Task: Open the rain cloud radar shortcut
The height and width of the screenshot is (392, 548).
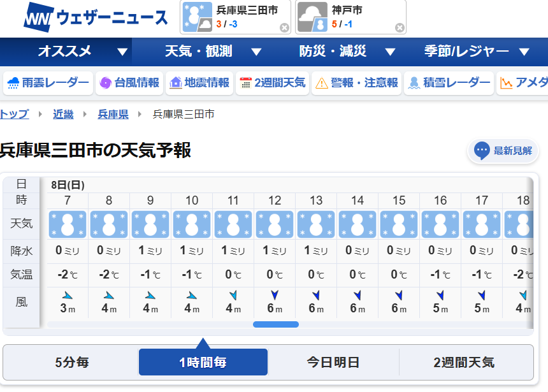Action: (48, 83)
